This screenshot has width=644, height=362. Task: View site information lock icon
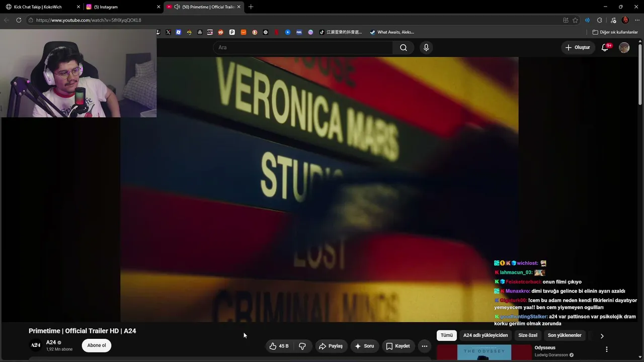coord(31,20)
